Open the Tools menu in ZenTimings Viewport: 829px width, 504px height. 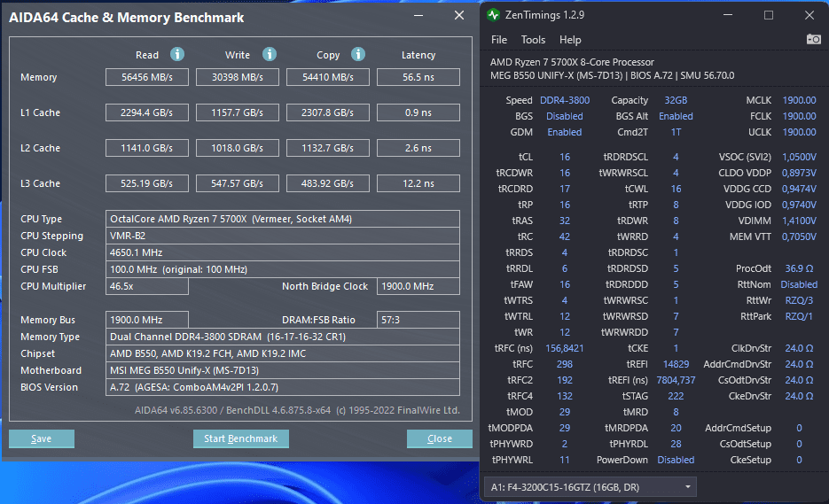tap(533, 40)
